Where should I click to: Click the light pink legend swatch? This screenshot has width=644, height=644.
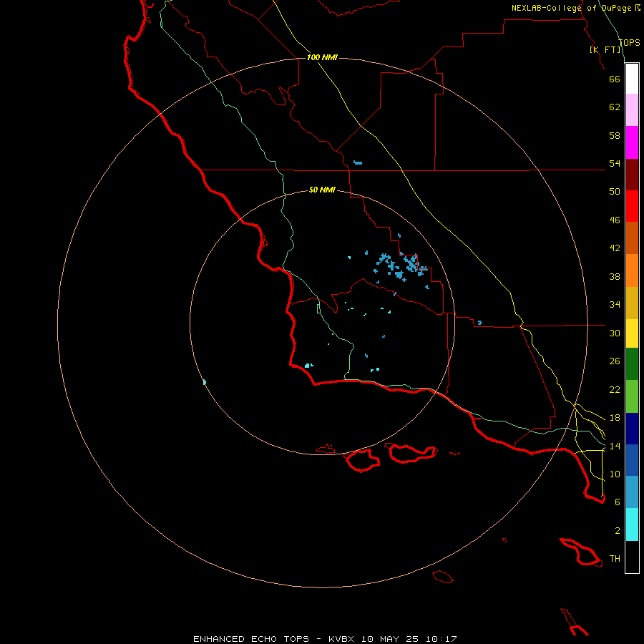(632, 109)
